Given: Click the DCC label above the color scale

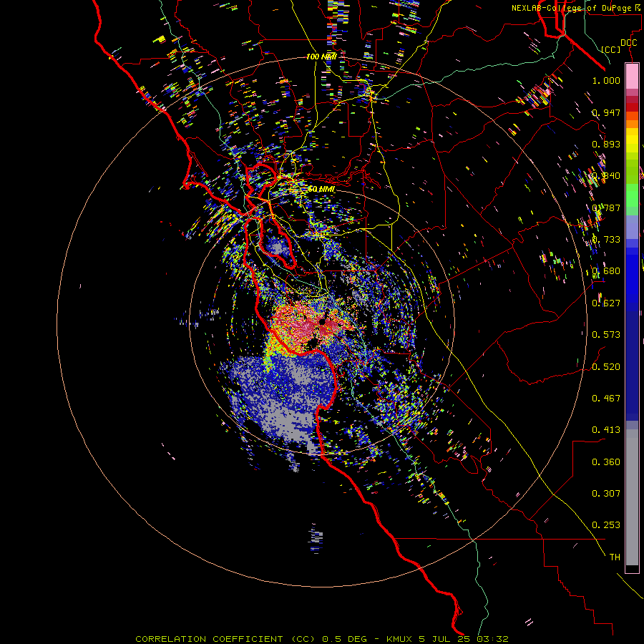Looking at the screenshot, I should [x=628, y=43].
